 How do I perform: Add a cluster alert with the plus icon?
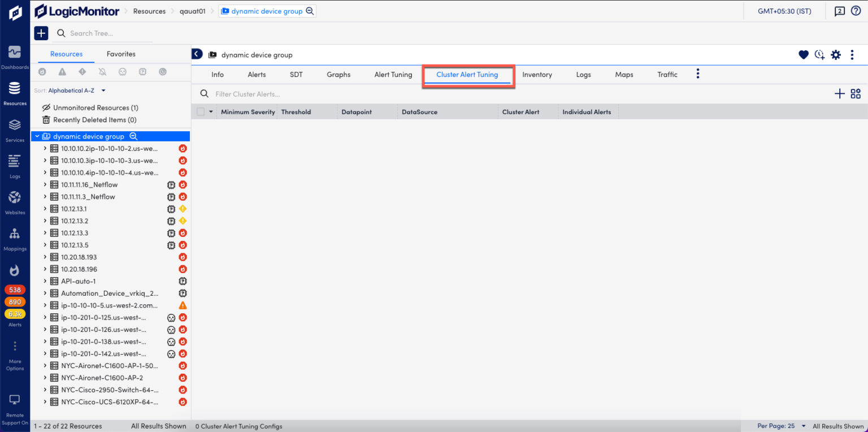click(x=839, y=94)
